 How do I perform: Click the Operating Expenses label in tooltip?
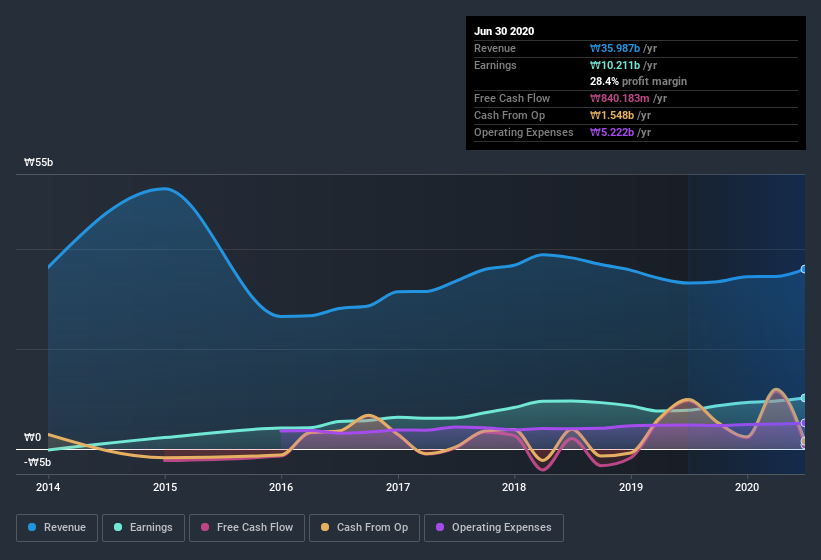tap(524, 132)
